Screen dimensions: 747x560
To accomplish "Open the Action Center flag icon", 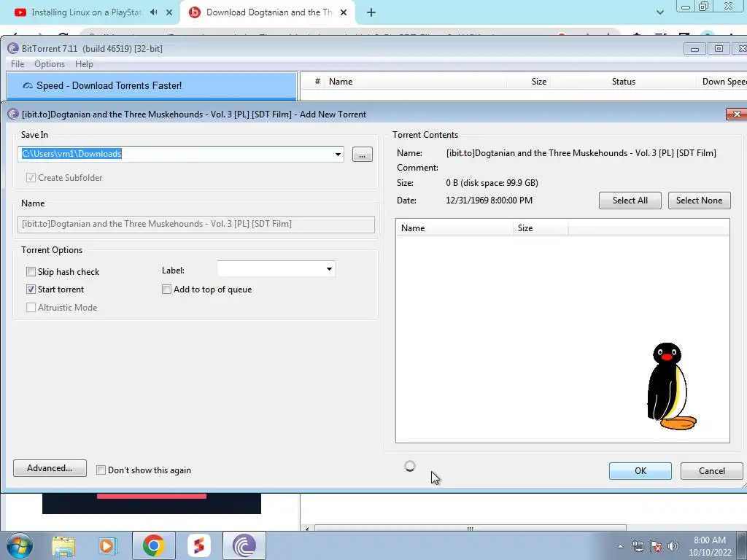I will pos(656,546).
